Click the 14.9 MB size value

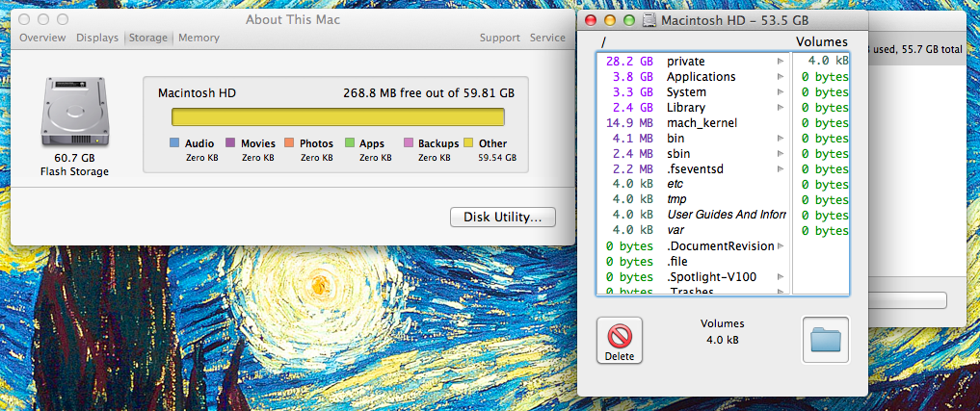click(x=629, y=122)
